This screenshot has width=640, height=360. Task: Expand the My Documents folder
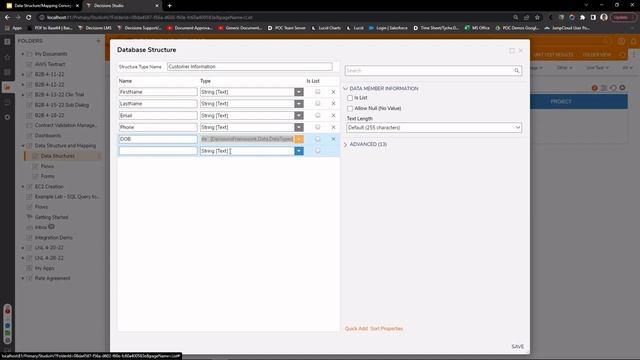[x=23, y=54]
